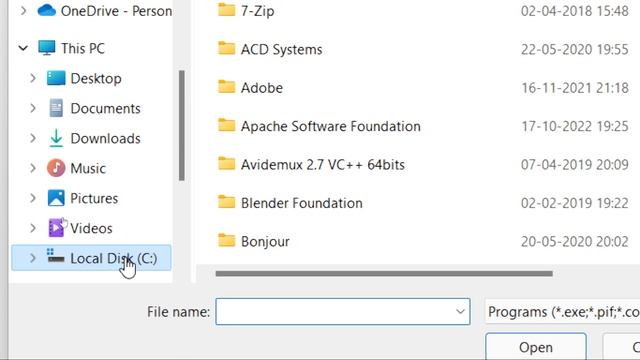Click the Open button

coord(536,347)
